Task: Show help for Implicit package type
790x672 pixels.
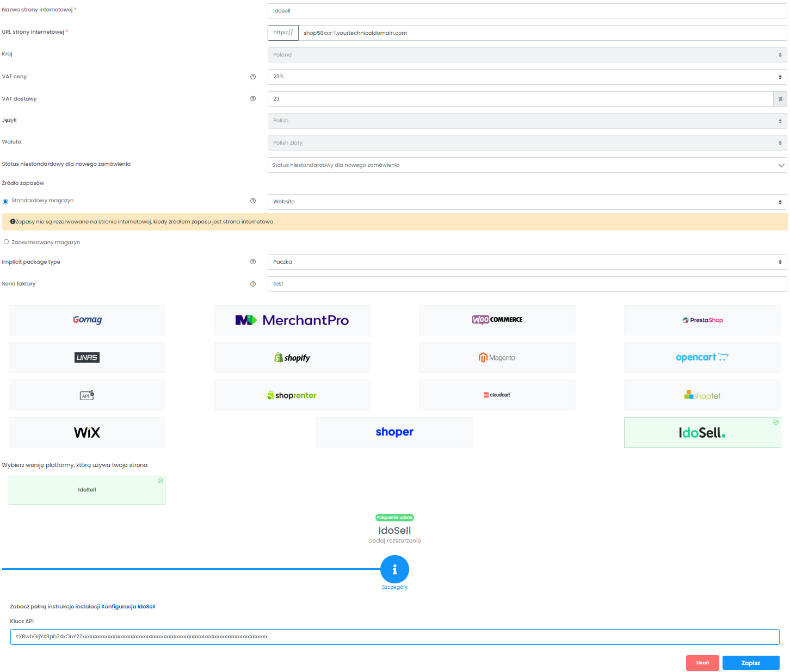Action: pyautogui.click(x=253, y=262)
